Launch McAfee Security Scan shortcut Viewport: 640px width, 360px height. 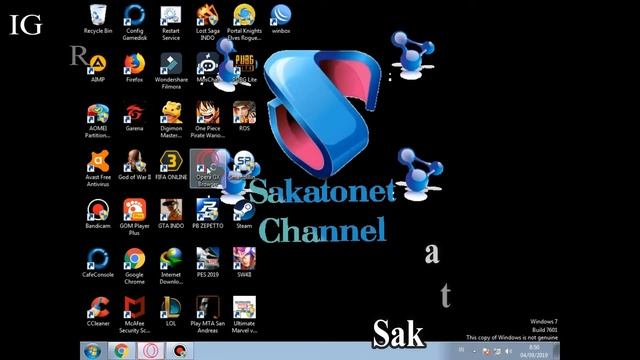(x=134, y=315)
